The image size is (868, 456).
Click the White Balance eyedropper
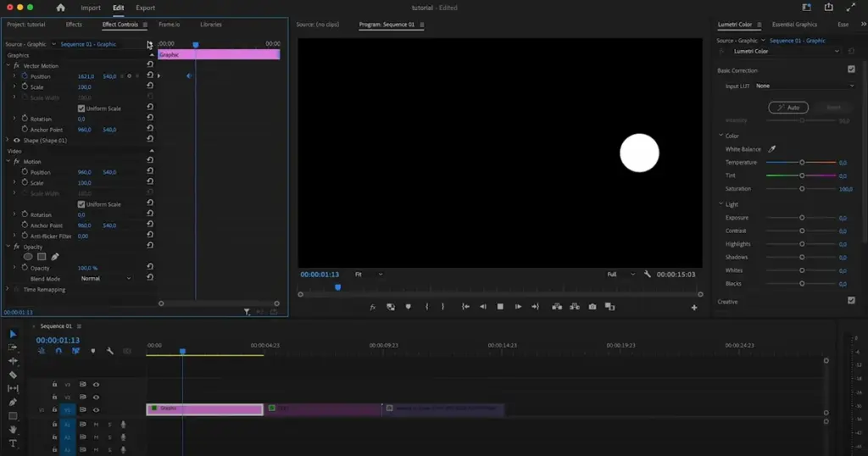[x=771, y=149]
